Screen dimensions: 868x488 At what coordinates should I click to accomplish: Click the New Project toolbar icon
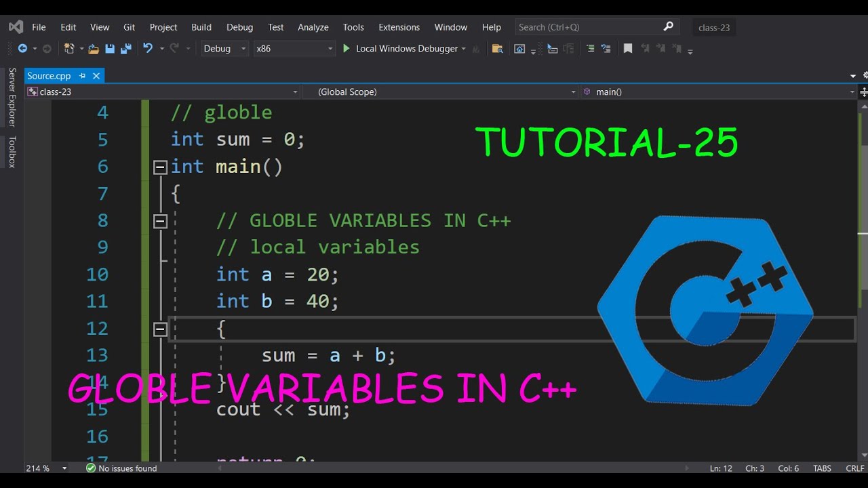click(x=69, y=49)
